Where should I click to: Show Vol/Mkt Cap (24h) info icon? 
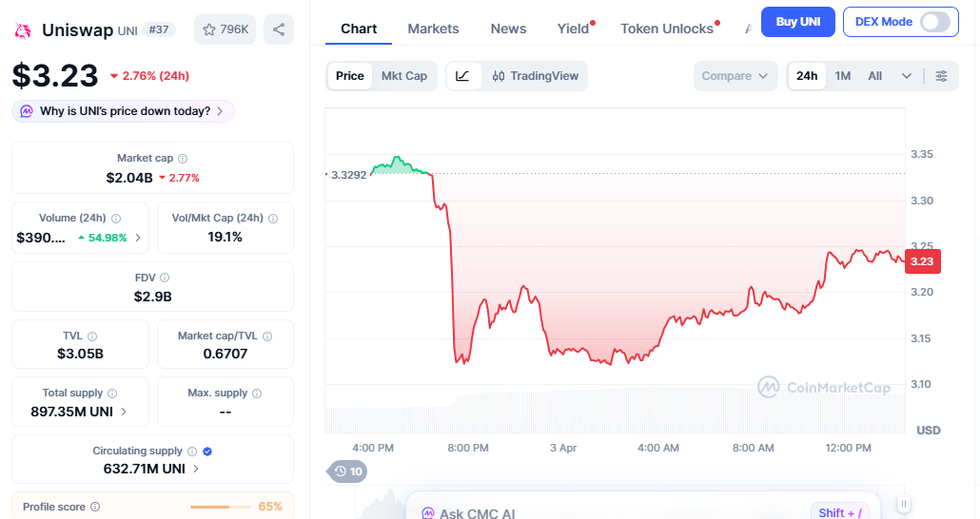pyautogui.click(x=273, y=218)
